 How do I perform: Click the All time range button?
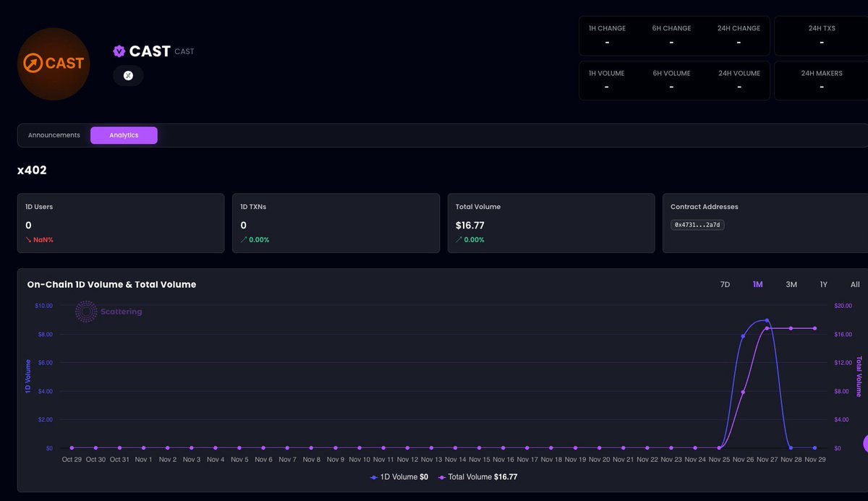pos(854,284)
